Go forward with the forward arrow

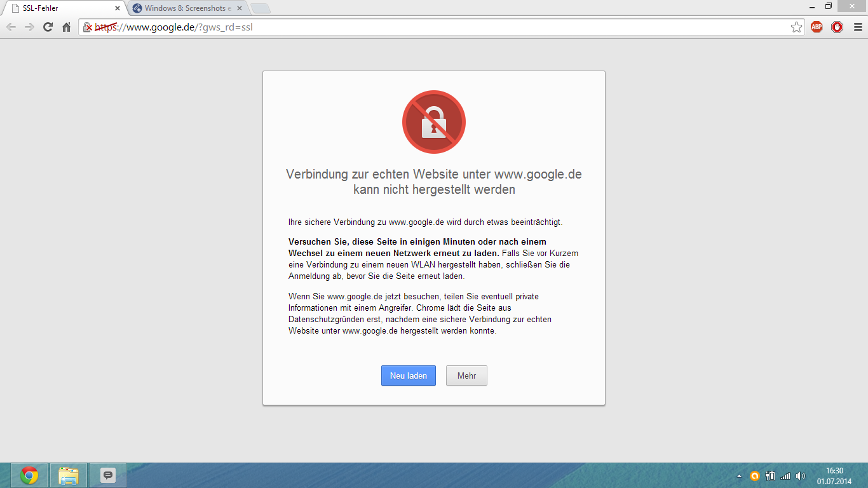(x=29, y=27)
